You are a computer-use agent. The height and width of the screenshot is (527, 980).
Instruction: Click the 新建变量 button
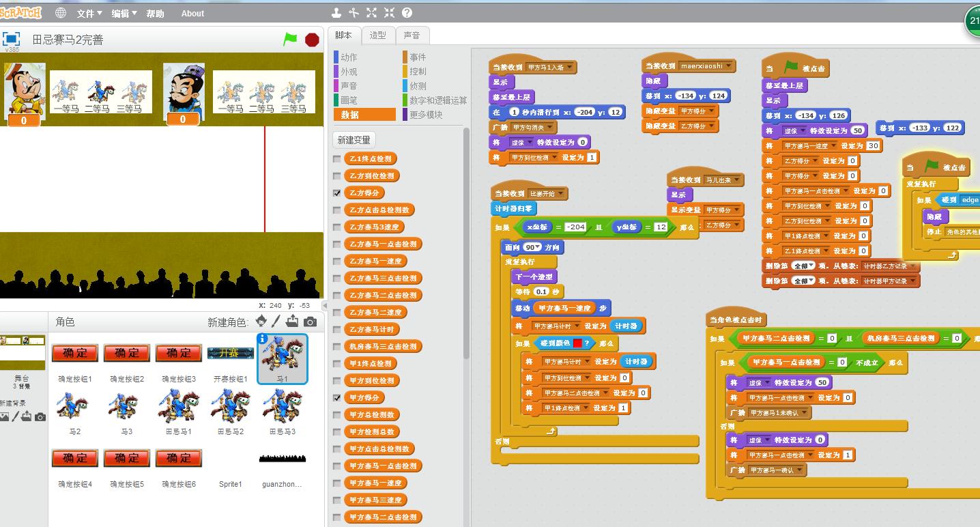(354, 140)
